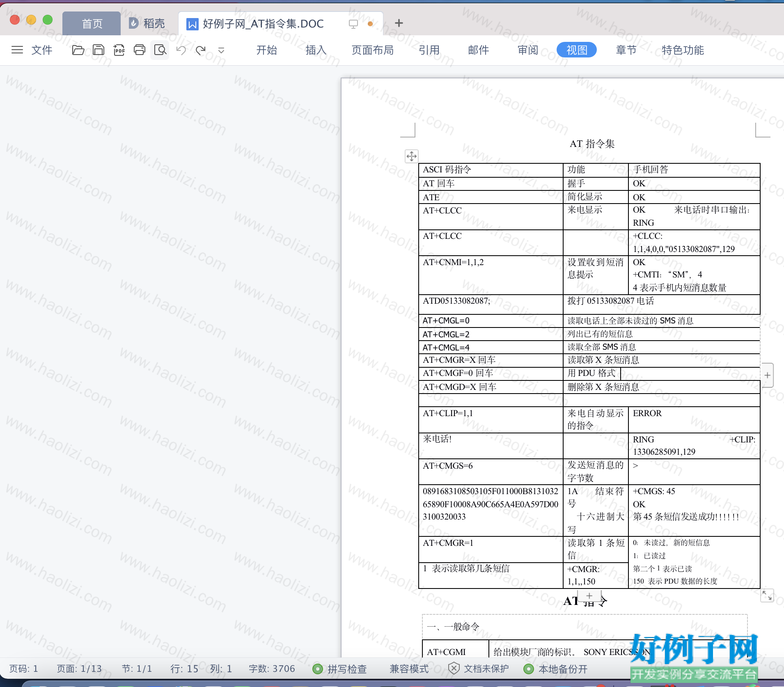Switch to the 邮件 ribbon tab

point(478,50)
